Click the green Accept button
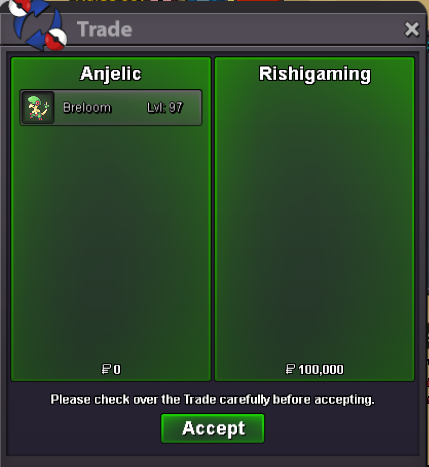The width and height of the screenshot is (429, 467). pos(213,428)
